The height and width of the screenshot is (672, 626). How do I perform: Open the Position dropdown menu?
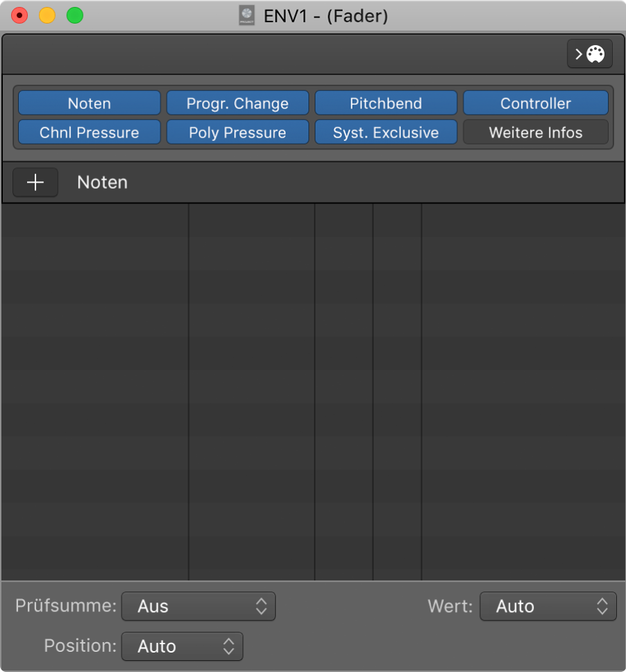[182, 646]
